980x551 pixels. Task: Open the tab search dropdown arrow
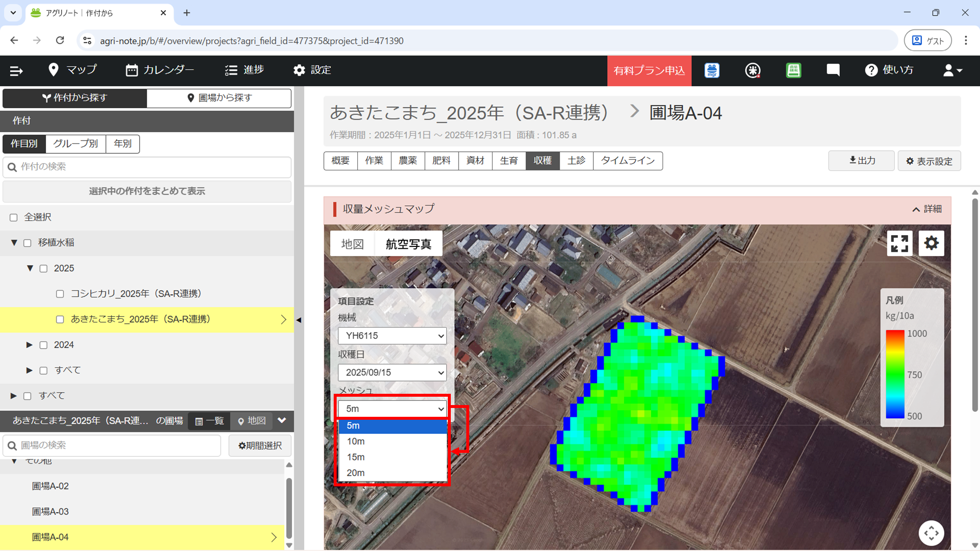(13, 13)
